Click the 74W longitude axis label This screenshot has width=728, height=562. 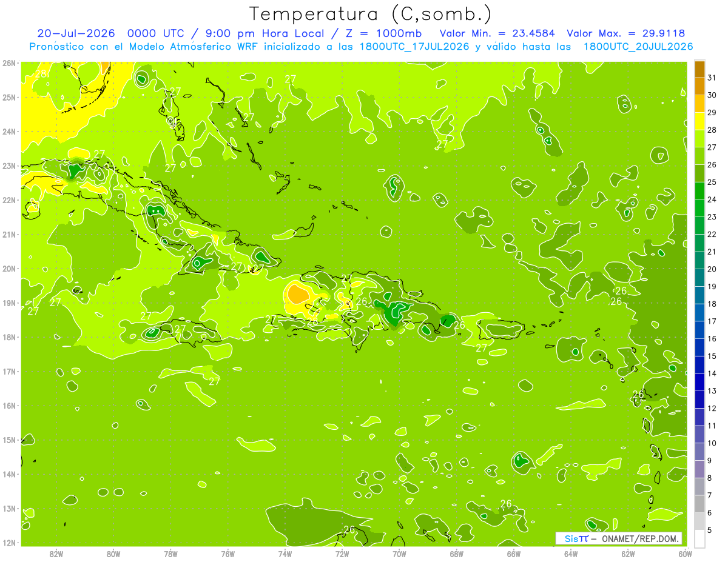click(285, 554)
